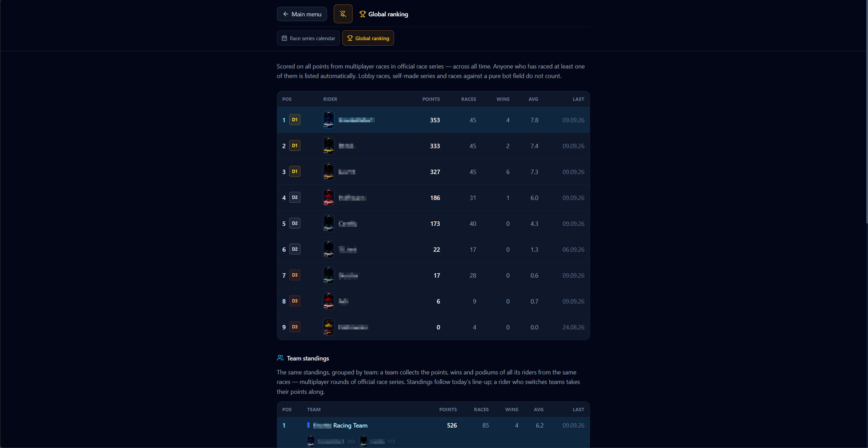
Task: Select the Global ranking tab
Action: pos(368,38)
